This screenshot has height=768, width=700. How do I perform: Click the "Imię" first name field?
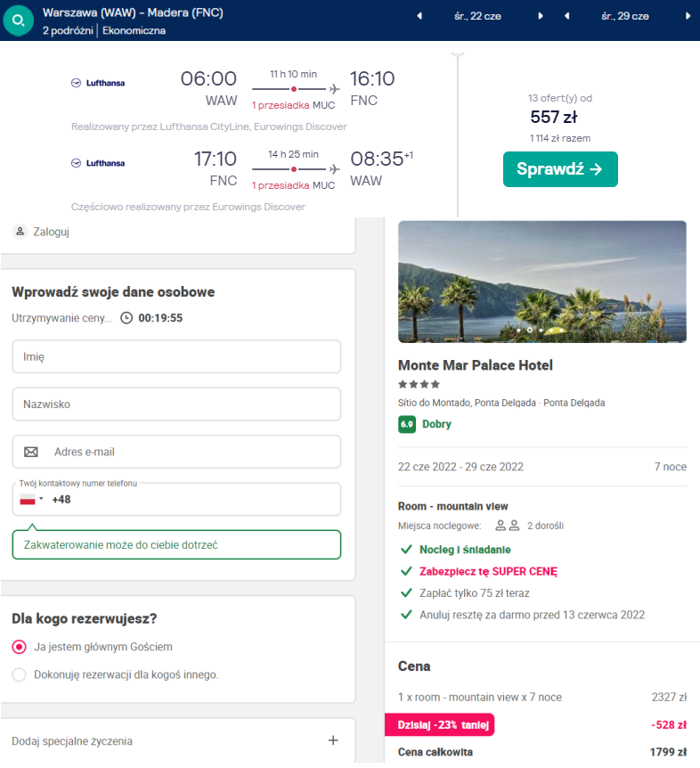tap(176, 356)
